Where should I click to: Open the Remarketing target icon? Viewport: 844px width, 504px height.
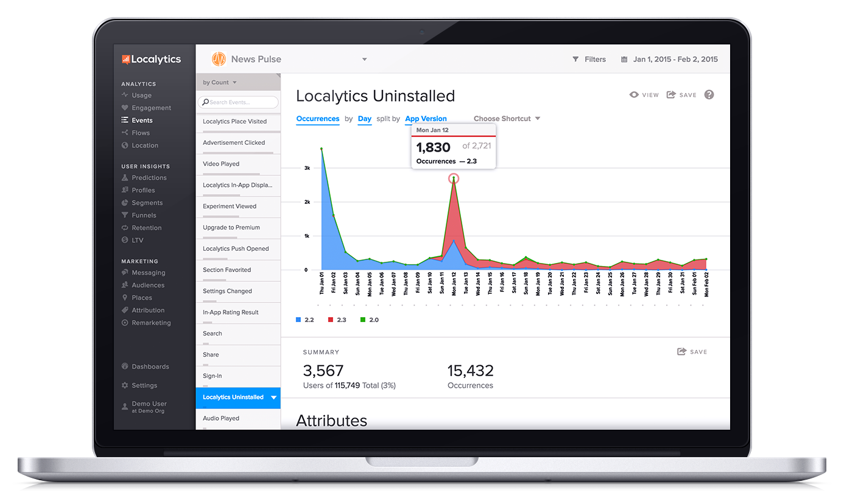tap(125, 323)
